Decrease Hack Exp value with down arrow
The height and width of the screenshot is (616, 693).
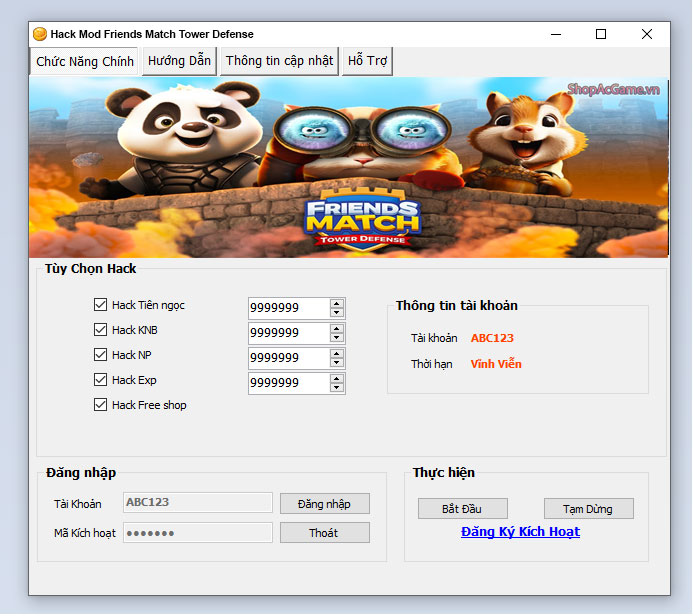click(x=337, y=388)
